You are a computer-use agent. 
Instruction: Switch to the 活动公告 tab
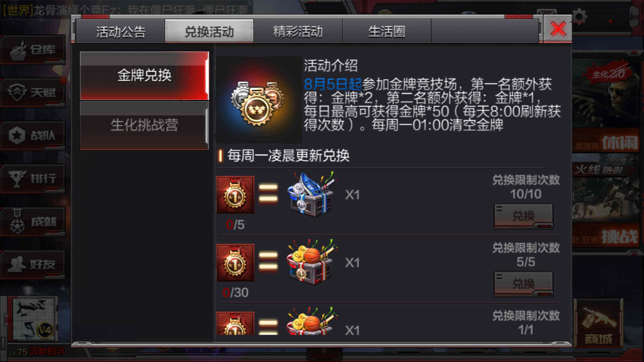click(121, 32)
